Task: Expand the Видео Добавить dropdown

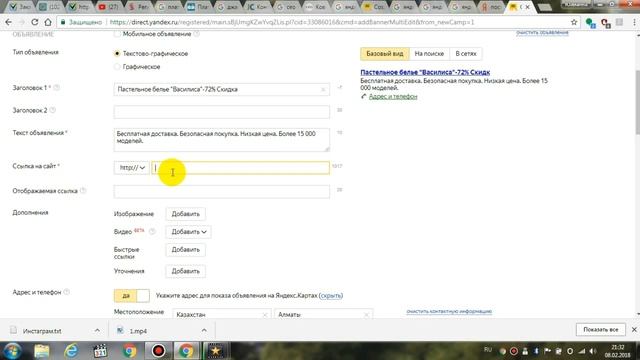Action: click(188, 232)
